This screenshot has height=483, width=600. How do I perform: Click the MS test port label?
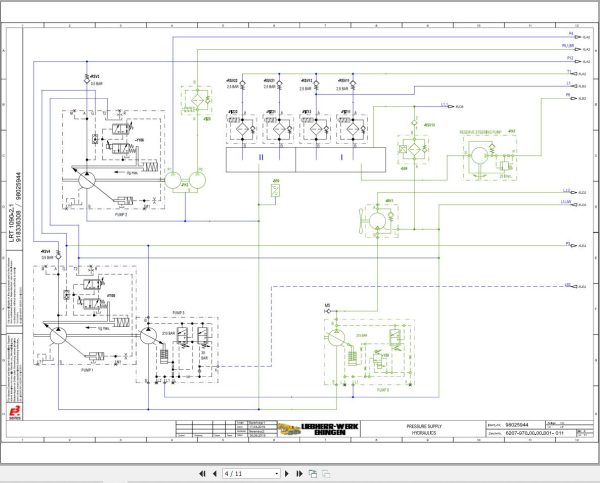(x=327, y=305)
